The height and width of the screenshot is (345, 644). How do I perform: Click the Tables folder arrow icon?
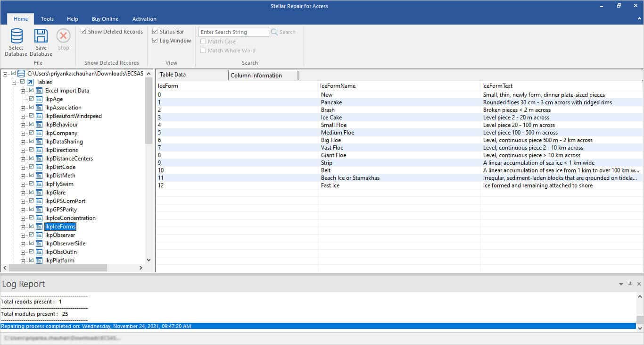point(30,82)
